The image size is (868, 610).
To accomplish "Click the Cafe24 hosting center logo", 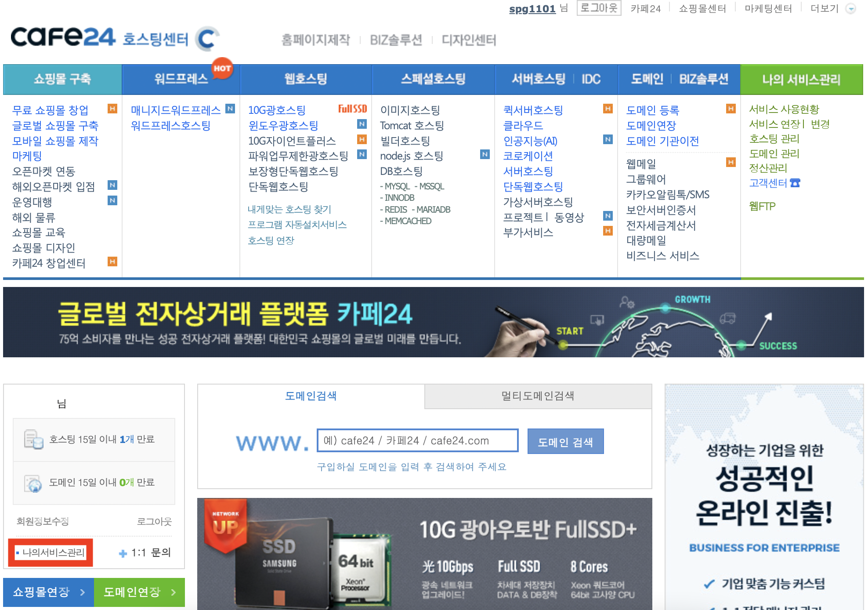I will (x=99, y=38).
